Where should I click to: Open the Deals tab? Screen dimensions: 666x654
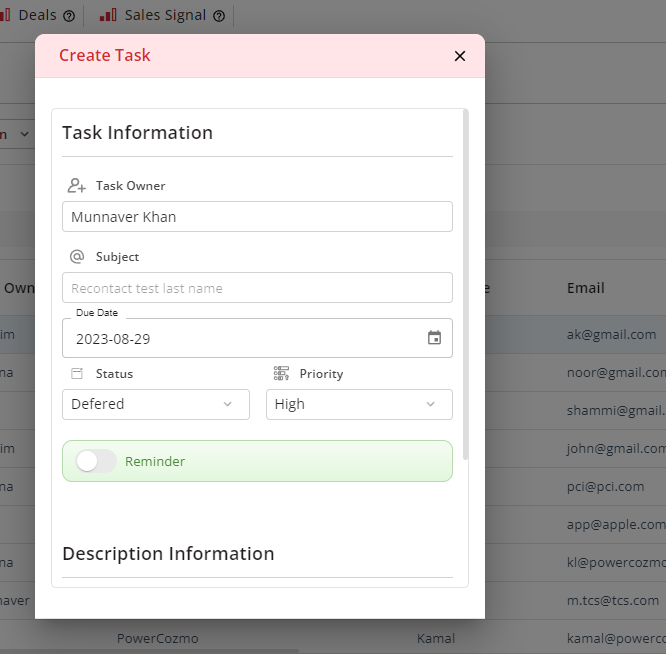(x=36, y=15)
